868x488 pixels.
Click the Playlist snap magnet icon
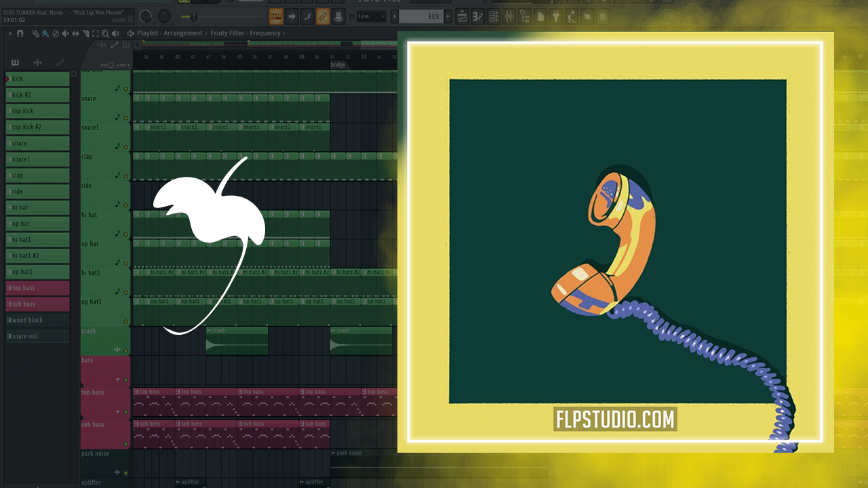pos(20,33)
